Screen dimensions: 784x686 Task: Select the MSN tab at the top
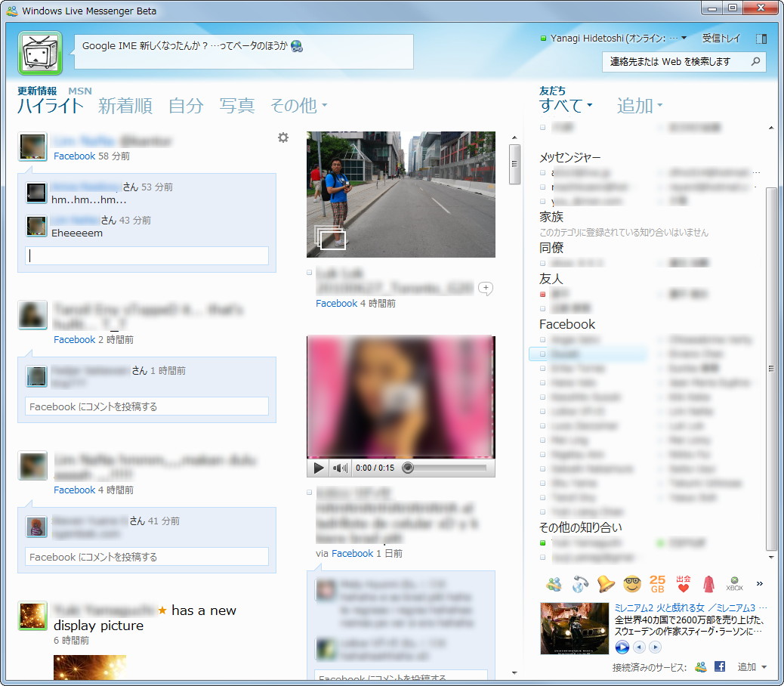coord(80,90)
